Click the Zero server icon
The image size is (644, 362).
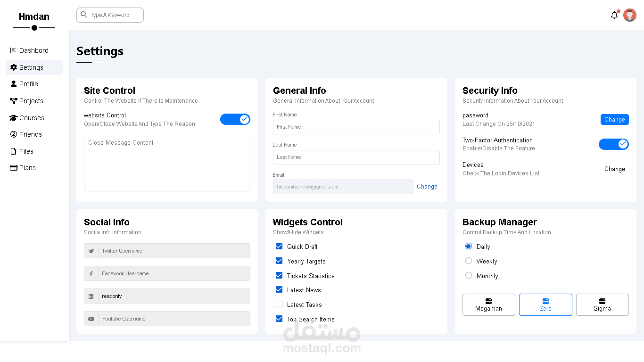click(545, 301)
